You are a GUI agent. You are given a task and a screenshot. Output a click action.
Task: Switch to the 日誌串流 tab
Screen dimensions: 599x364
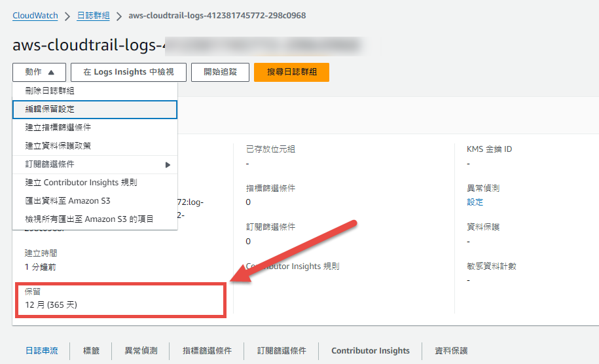pyautogui.click(x=42, y=351)
